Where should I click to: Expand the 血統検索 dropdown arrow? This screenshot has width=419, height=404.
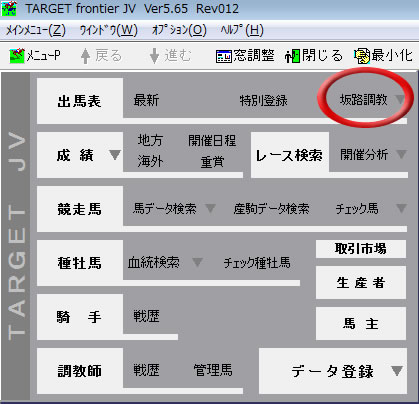point(197,262)
